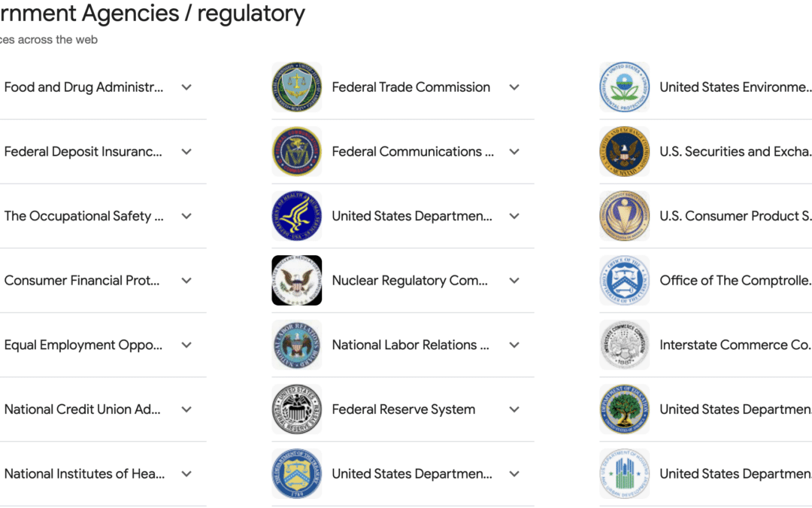Expand the Federal Trade Commission chevron
This screenshot has width=812, height=508.
pyautogui.click(x=514, y=87)
